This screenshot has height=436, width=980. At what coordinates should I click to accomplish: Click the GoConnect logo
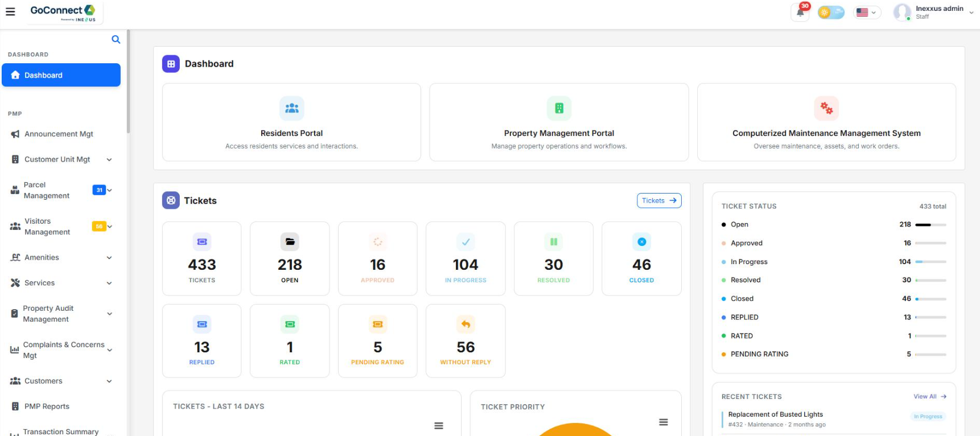pos(63,13)
